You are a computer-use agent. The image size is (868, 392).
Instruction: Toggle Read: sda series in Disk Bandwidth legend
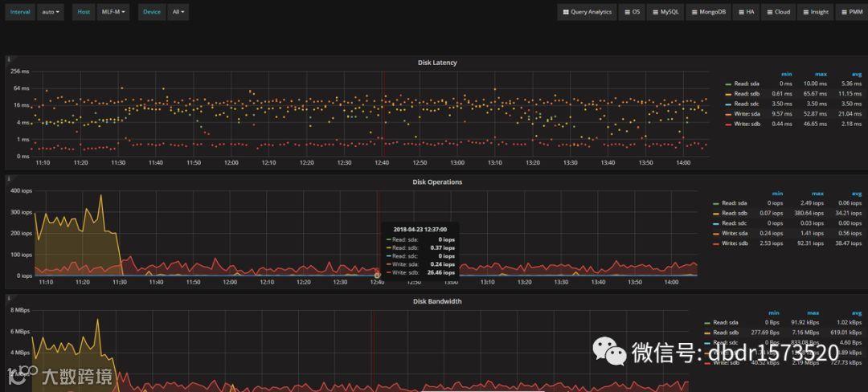[x=726, y=322]
